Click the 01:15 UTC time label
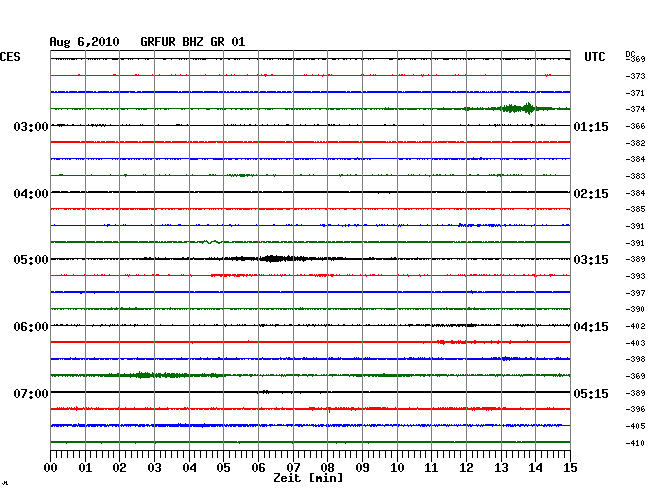Screen dimensions: 650x494 pos(591,126)
